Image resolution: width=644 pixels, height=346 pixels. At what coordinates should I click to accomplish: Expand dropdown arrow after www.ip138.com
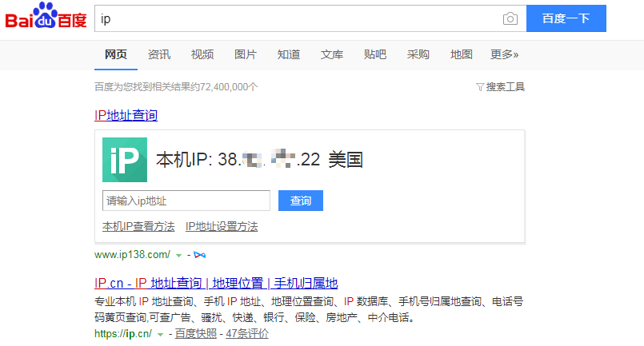tap(178, 255)
